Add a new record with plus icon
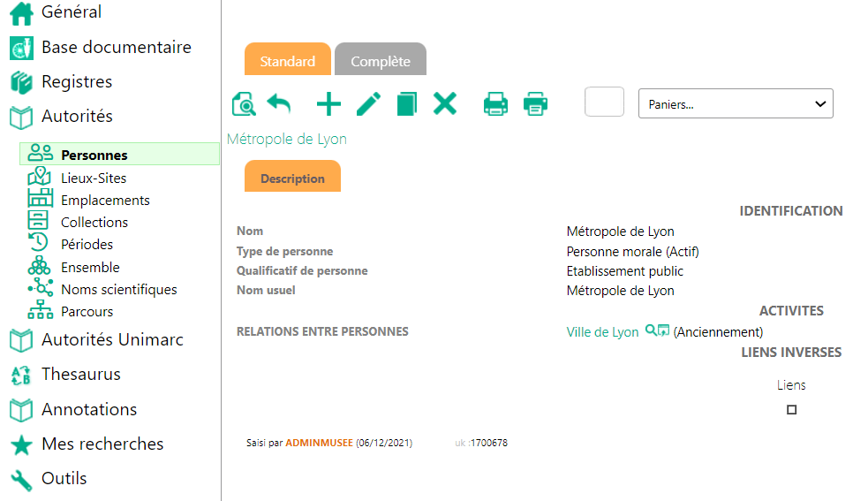Viewport: 868px width, 501px height. point(328,104)
